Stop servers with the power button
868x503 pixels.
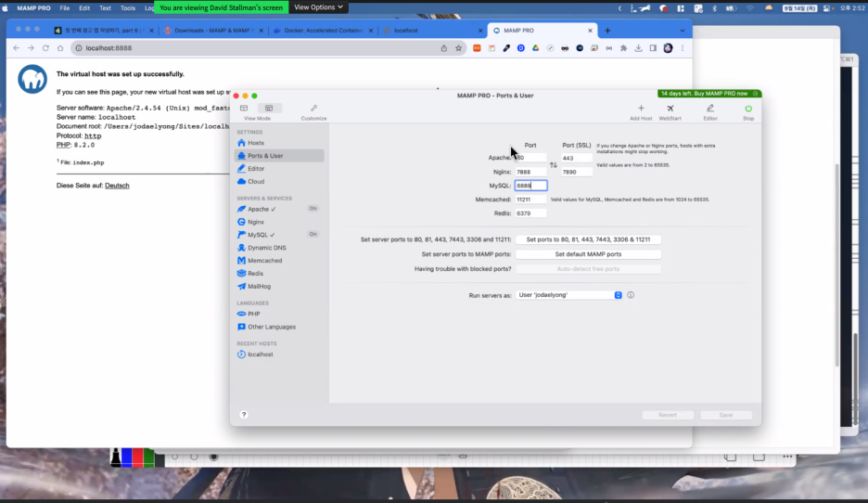[747, 112]
